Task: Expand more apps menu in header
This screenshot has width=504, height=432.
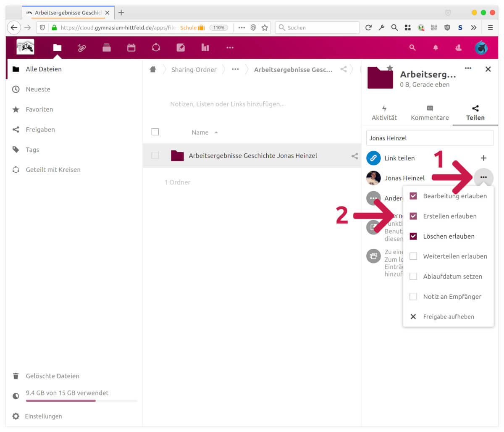Action: pyautogui.click(x=230, y=47)
